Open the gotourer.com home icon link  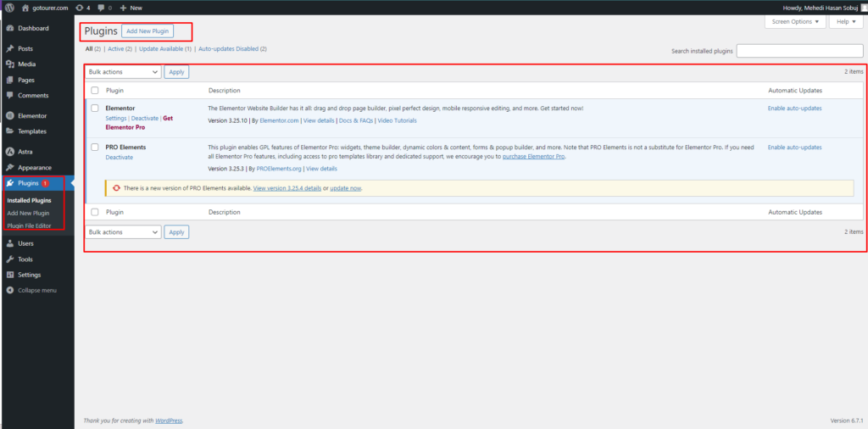[25, 8]
